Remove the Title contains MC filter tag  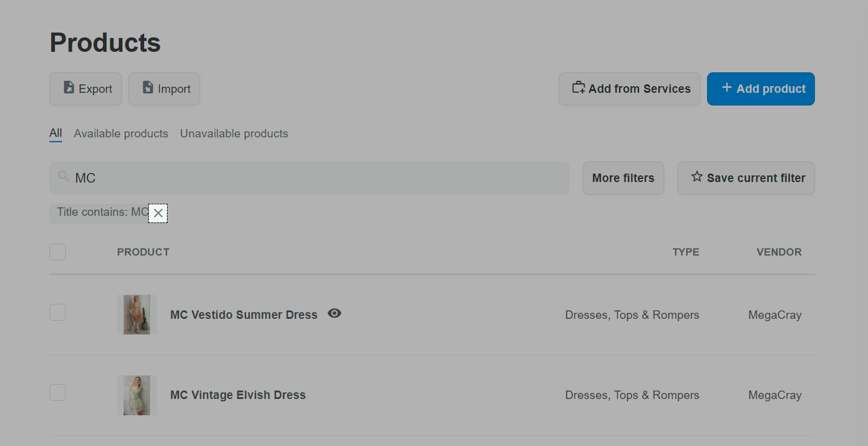pyautogui.click(x=158, y=213)
